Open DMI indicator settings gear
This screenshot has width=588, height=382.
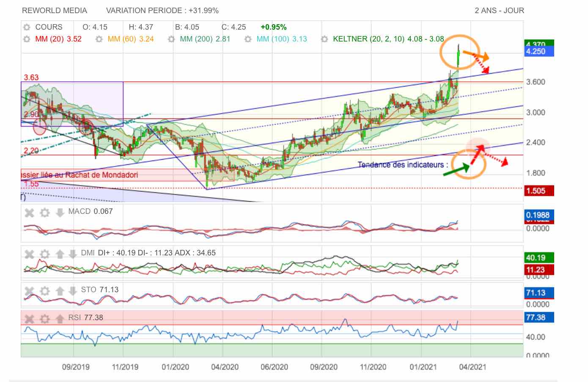click(45, 254)
